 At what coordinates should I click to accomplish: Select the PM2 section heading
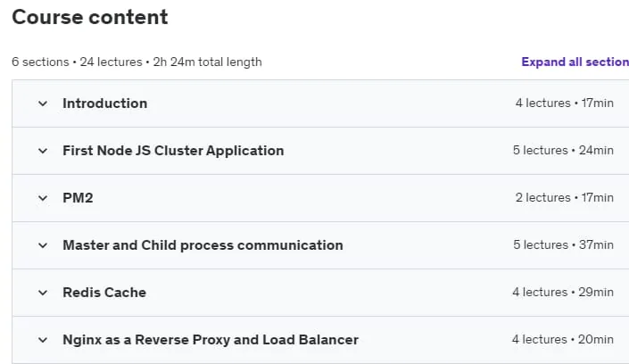pos(78,198)
